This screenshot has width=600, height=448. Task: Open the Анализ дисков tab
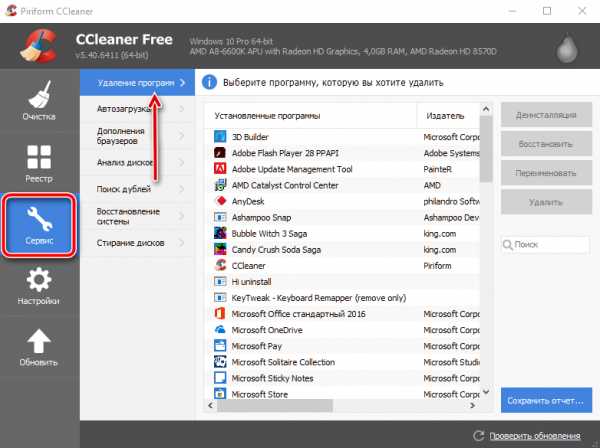pyautogui.click(x=137, y=163)
